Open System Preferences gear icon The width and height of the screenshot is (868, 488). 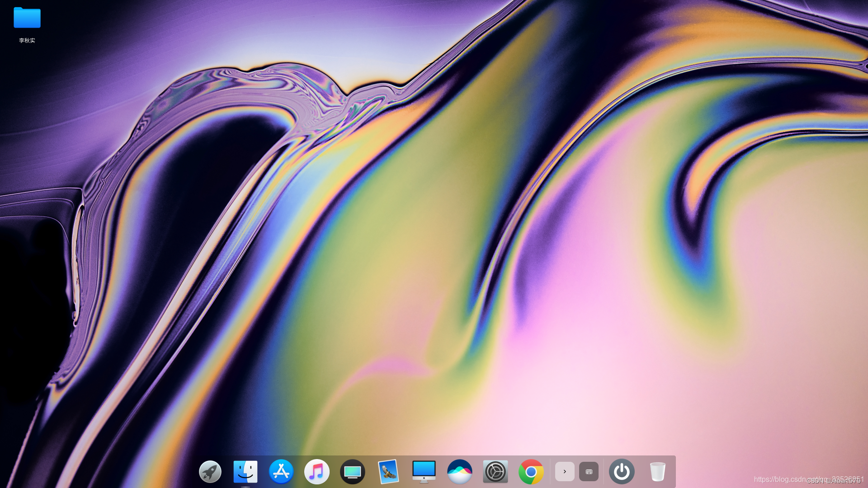click(x=495, y=472)
